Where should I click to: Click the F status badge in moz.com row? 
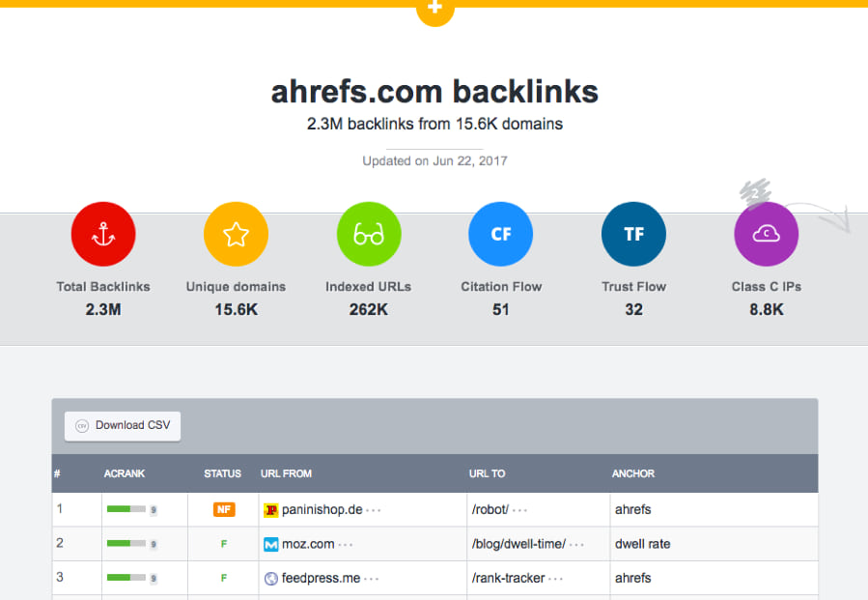[x=224, y=544]
